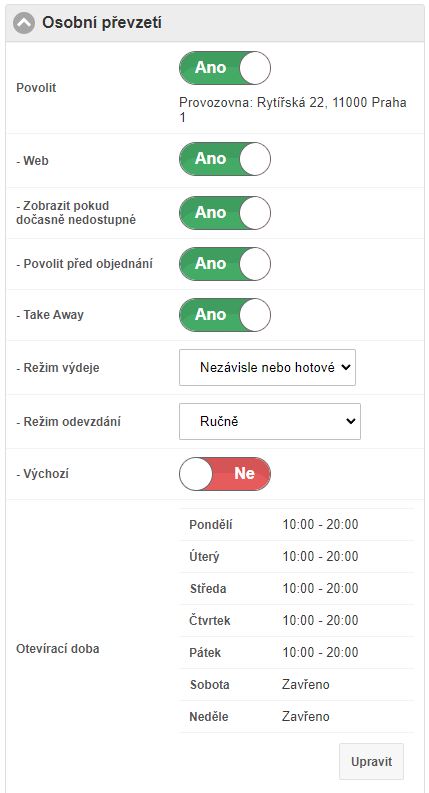Open the Režim odevzdání dropdown

(x=270, y=421)
